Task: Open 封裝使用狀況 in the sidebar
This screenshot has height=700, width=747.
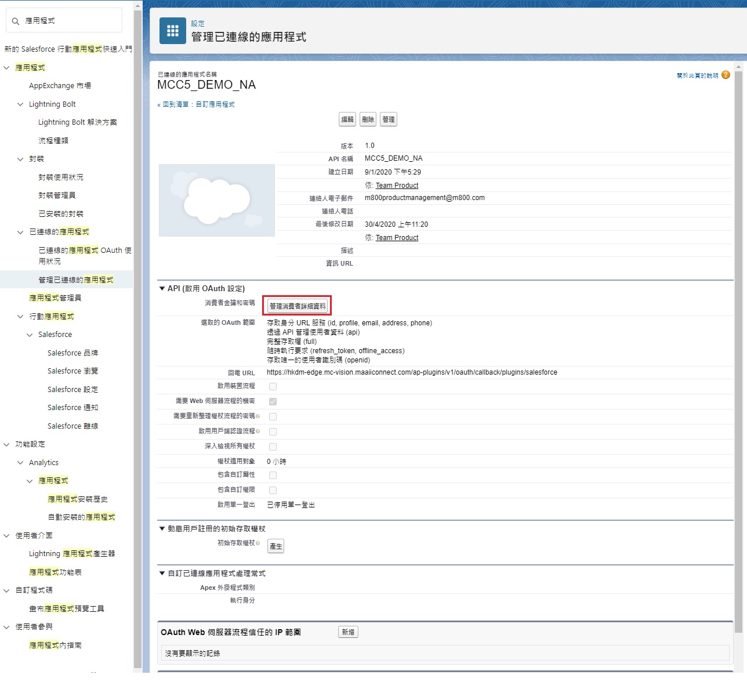Action: tap(61, 177)
